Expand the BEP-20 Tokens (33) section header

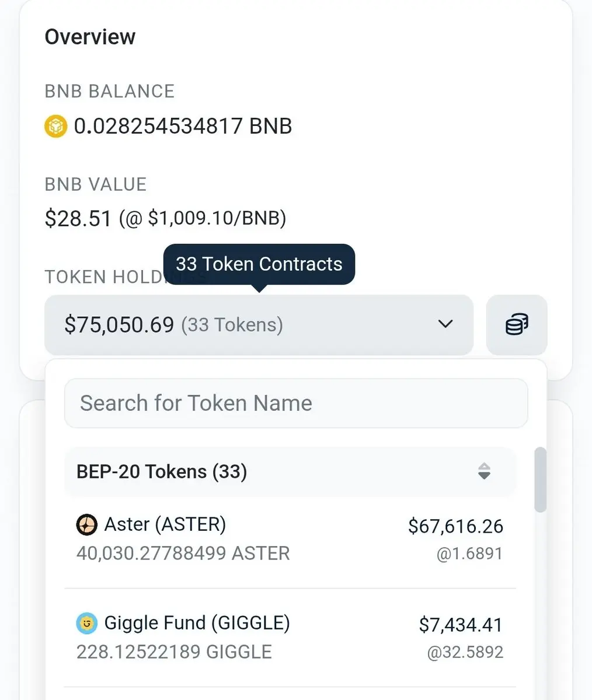tap(290, 471)
